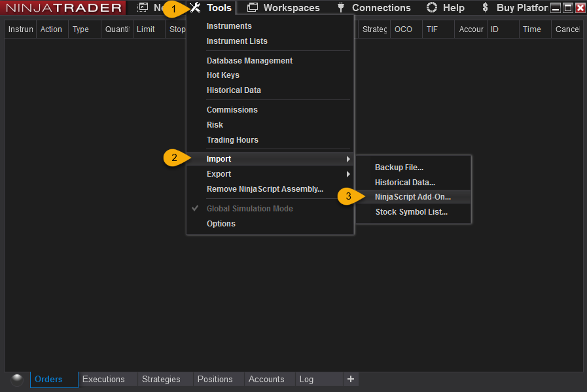Screen dimensions: 587x392
Task: Click the connection status orb icon
Action: (17, 380)
